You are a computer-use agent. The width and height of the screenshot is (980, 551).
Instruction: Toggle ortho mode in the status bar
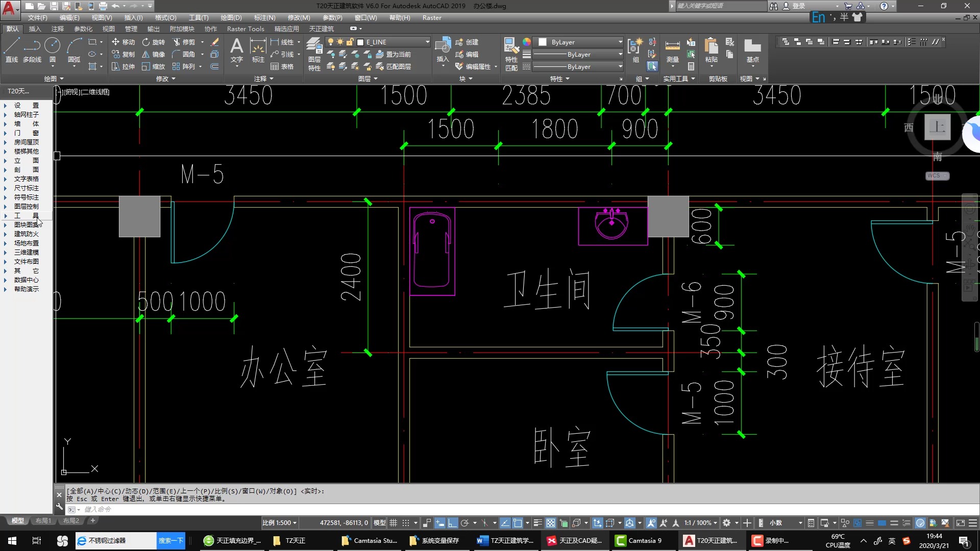point(452,522)
